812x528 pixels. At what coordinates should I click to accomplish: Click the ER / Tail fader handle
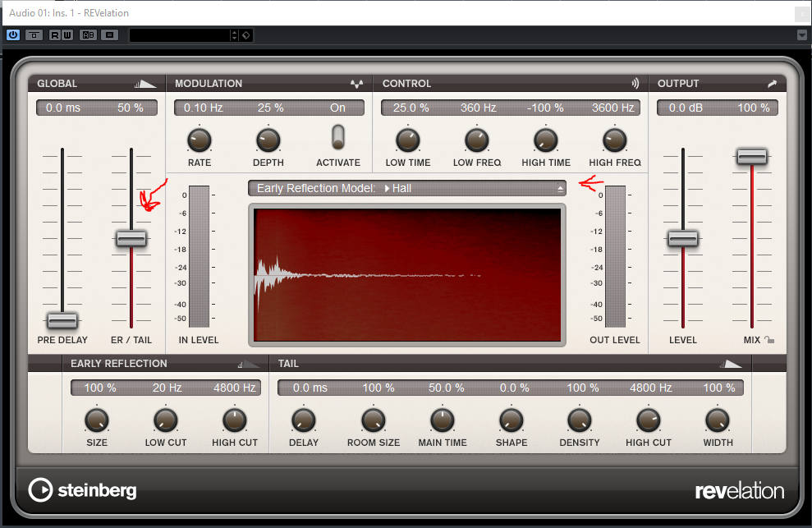131,239
